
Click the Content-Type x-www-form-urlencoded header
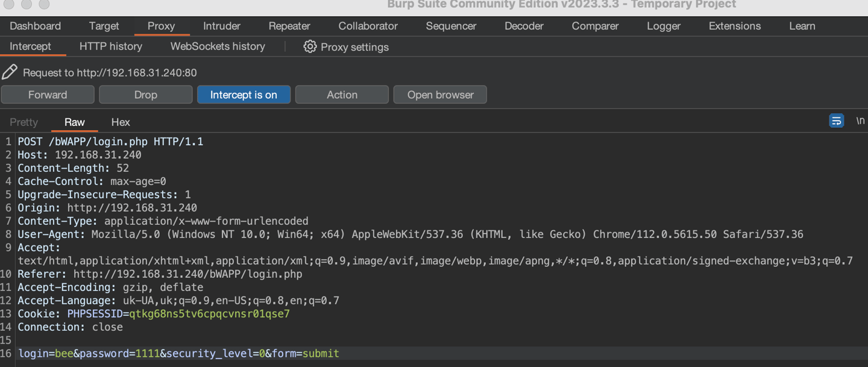(163, 221)
